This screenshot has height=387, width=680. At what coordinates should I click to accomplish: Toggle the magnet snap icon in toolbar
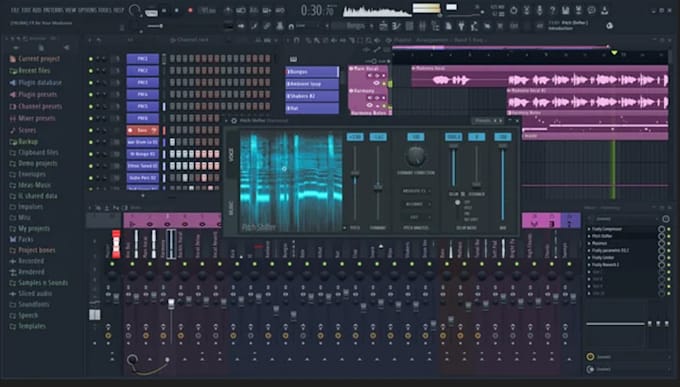point(291,27)
